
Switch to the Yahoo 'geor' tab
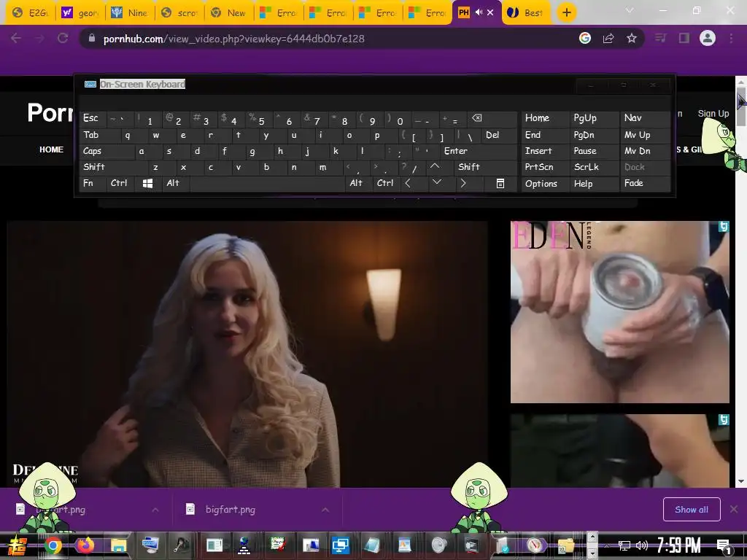[80, 13]
